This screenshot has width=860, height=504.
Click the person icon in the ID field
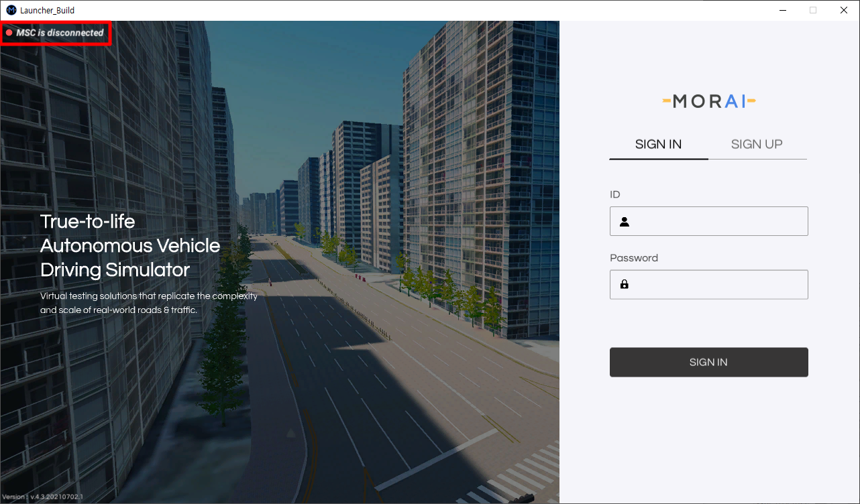(x=625, y=220)
